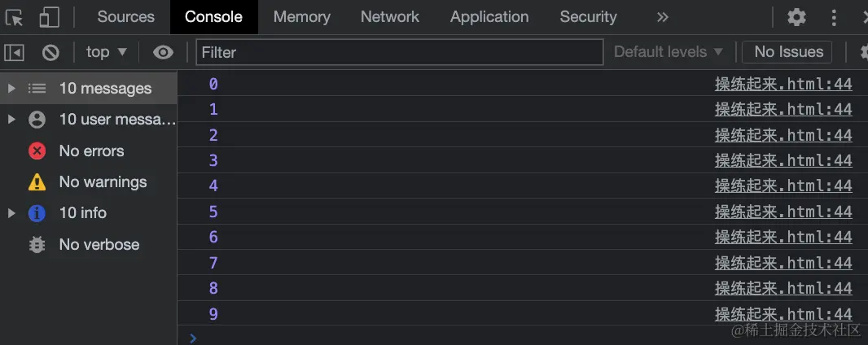The image size is (868, 345).
Task: Toggle the device toolbar icon
Action: 50,17
